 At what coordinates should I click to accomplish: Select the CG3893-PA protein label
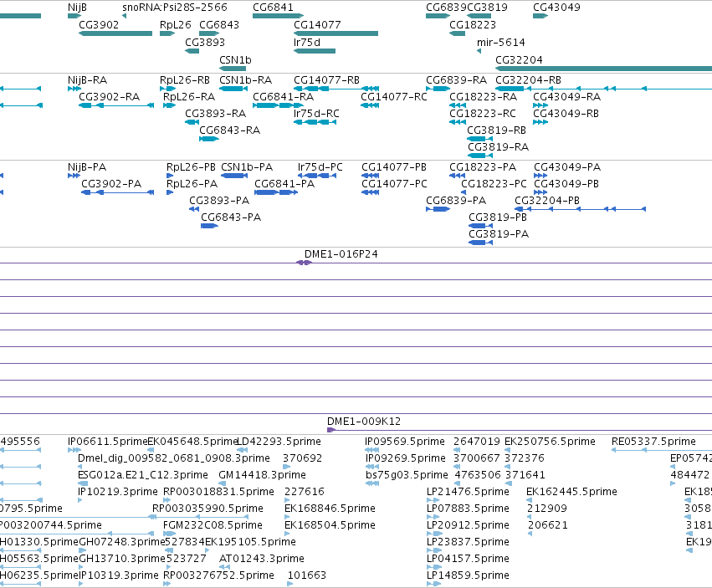(x=219, y=201)
